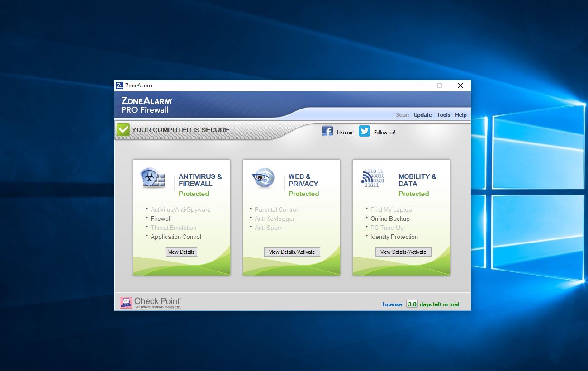This screenshot has width=588, height=371.
Task: Close the ZoneAlarm window
Action: tap(460, 86)
